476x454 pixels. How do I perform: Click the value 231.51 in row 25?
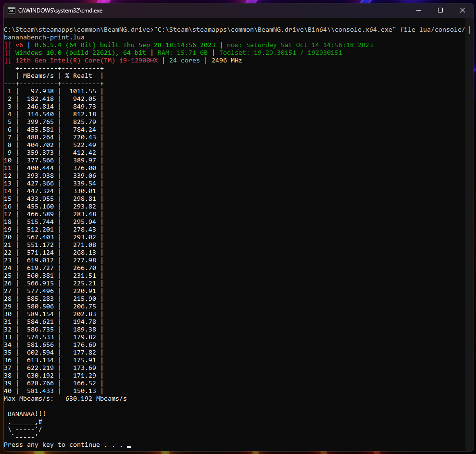click(85, 276)
